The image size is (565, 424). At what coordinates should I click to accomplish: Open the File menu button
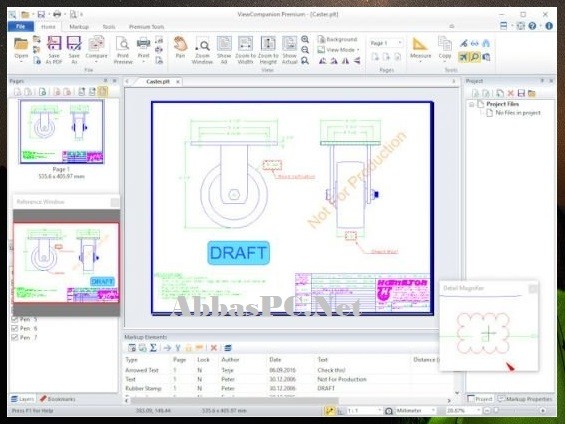pyautogui.click(x=21, y=26)
